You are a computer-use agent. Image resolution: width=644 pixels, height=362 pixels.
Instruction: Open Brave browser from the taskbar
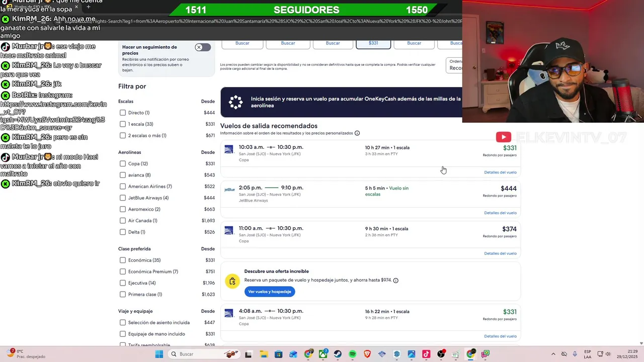point(367,354)
